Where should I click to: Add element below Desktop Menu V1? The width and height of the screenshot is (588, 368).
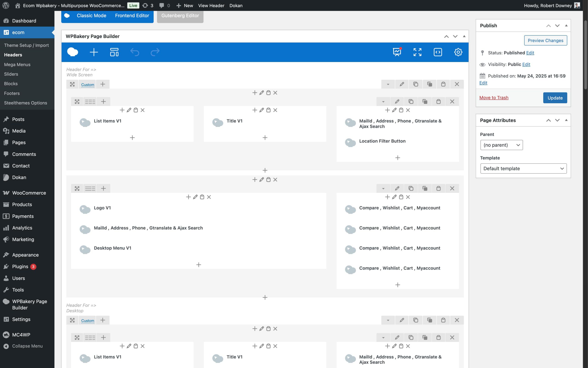198,265
